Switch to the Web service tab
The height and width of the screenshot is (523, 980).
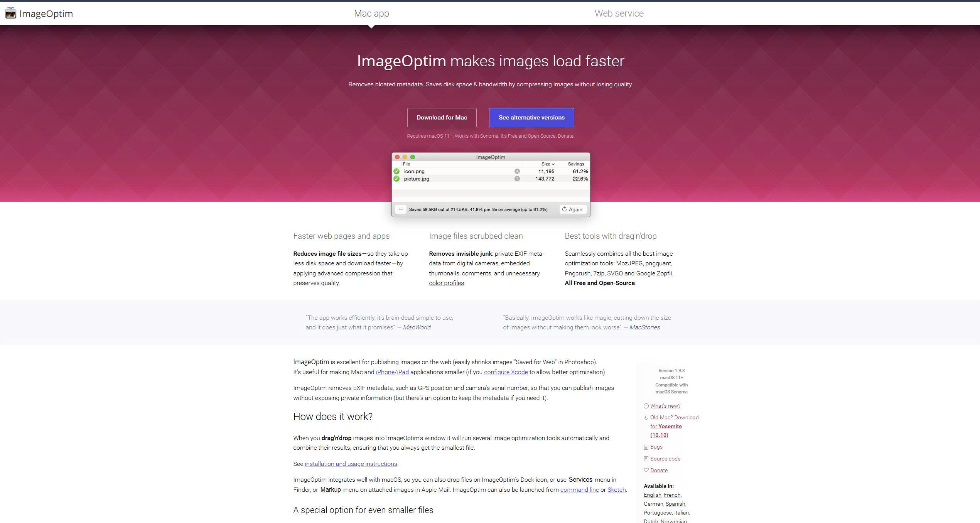[619, 13]
